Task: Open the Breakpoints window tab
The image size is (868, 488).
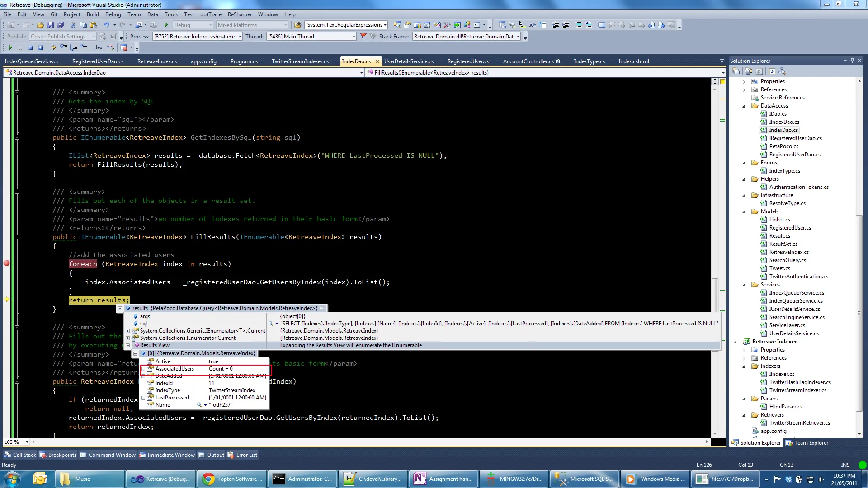Action: pyautogui.click(x=58, y=455)
